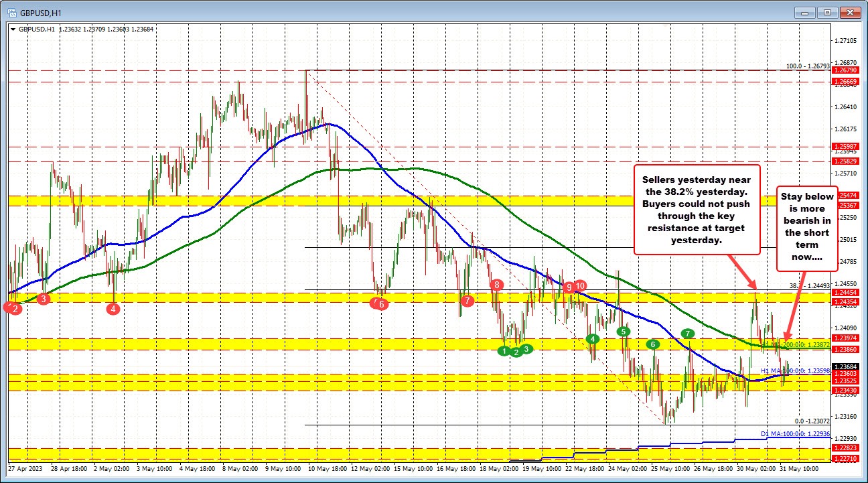Expand the GBPUSD,H1 quote dropdown triangle
The width and height of the screenshot is (868, 483).
[13, 29]
